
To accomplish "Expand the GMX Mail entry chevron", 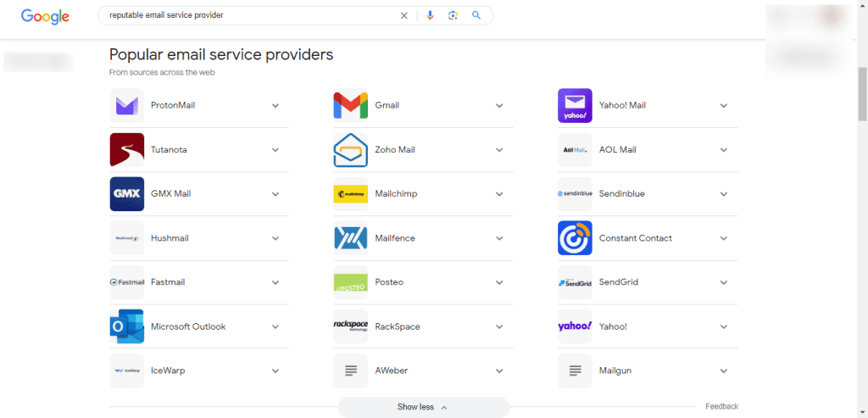I will [x=275, y=194].
